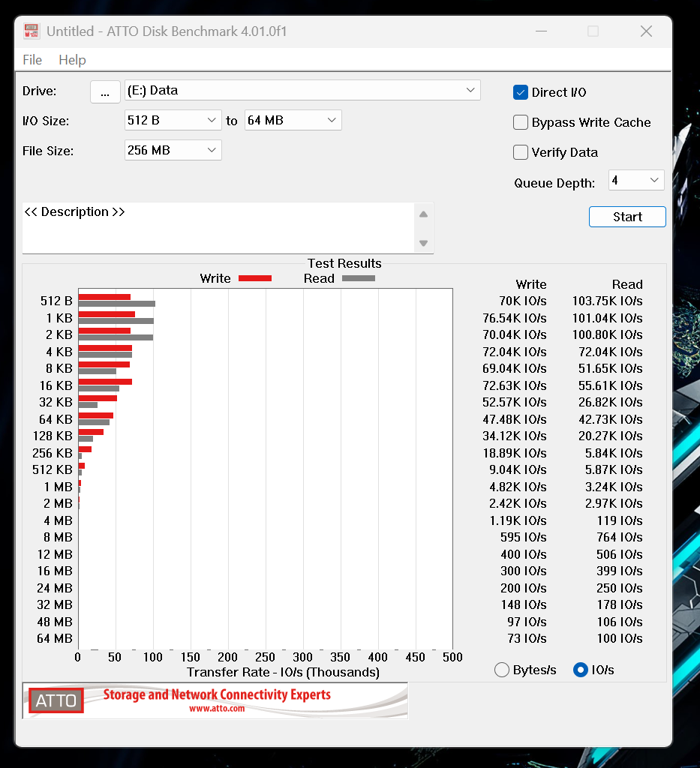Click the 73 IO/s write value

527,639
